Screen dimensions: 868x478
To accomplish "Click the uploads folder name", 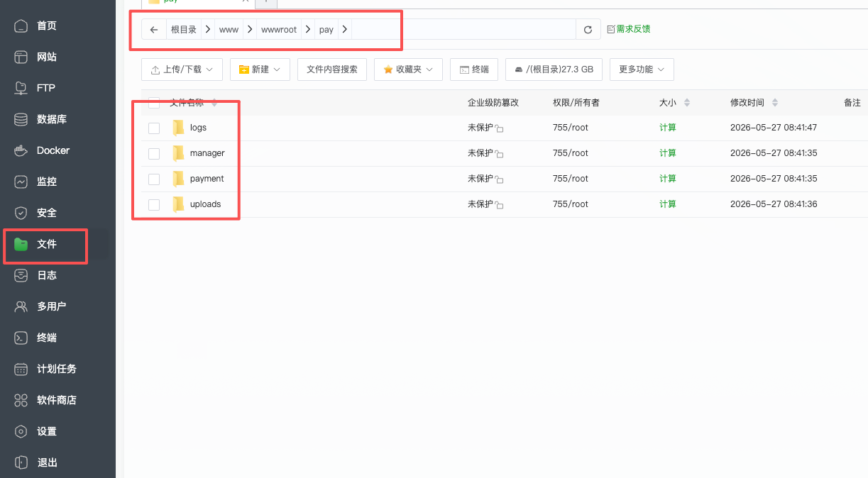I will click(x=205, y=204).
